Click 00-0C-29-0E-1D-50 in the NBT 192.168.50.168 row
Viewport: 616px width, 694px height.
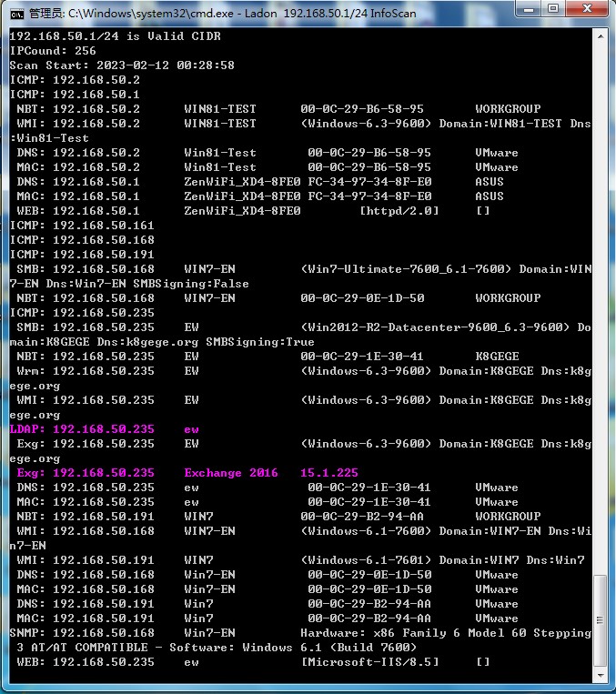click(x=362, y=298)
